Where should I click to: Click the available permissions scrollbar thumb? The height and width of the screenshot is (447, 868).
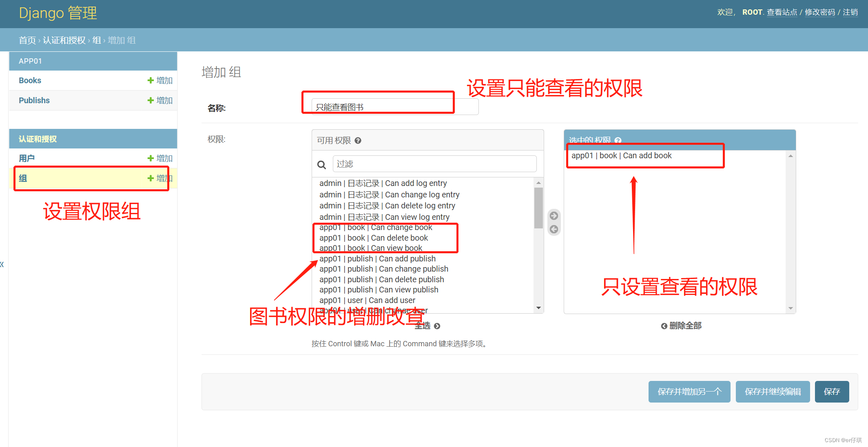pyautogui.click(x=538, y=208)
